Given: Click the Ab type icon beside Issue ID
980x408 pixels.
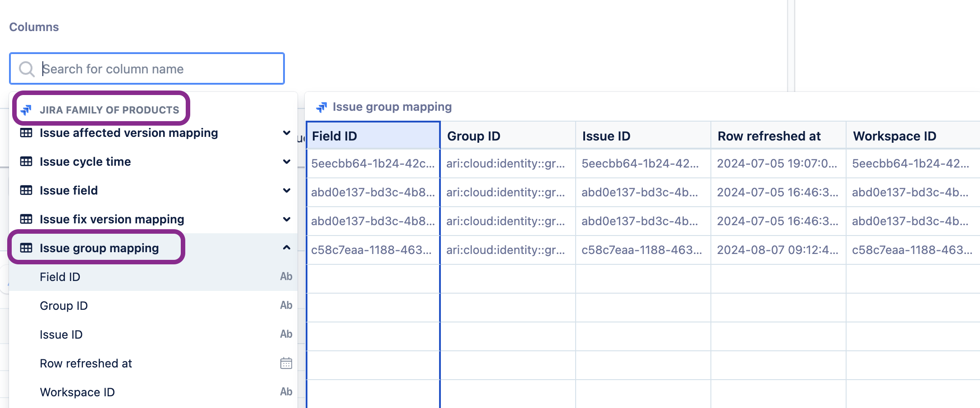Looking at the screenshot, I should [x=286, y=334].
